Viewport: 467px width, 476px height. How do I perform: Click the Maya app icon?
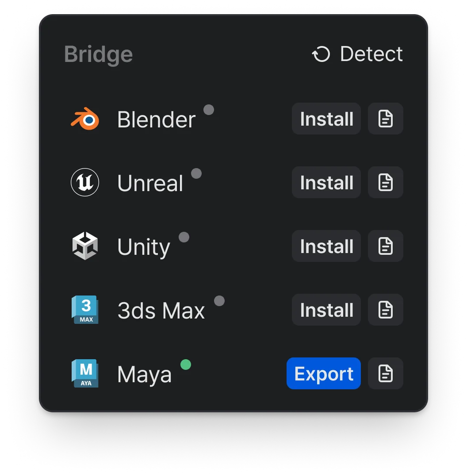tap(85, 373)
